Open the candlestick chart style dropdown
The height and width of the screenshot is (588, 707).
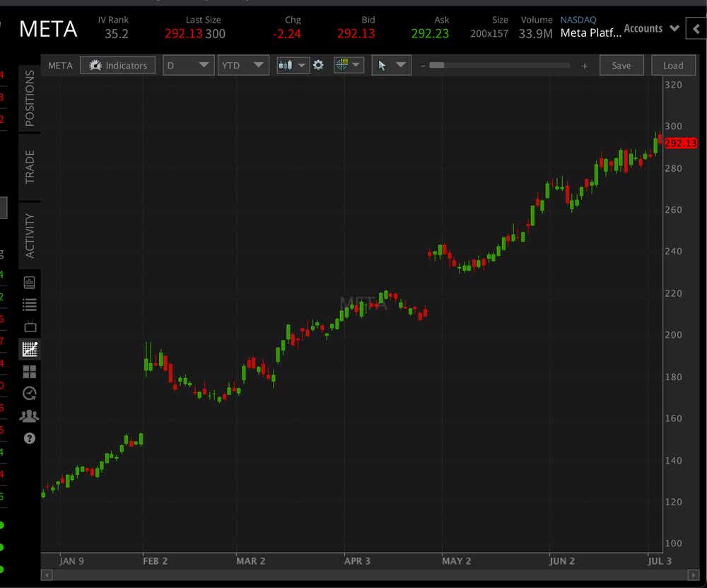coord(293,65)
